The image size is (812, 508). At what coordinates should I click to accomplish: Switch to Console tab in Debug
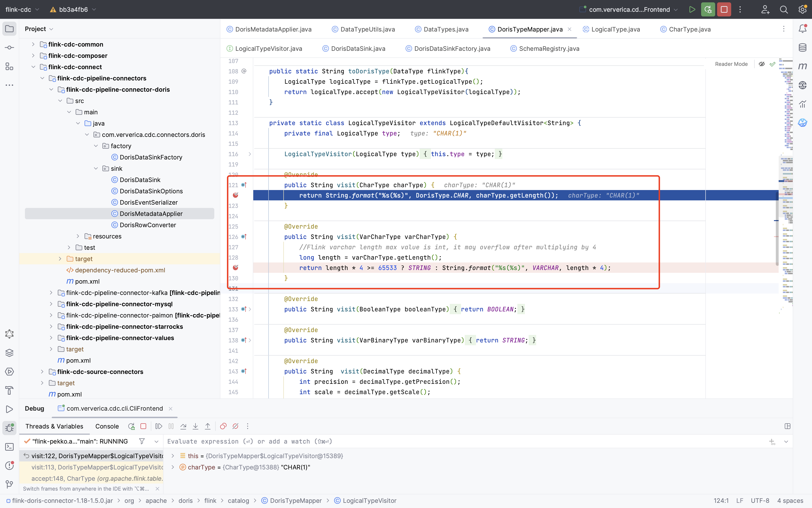pyautogui.click(x=107, y=426)
